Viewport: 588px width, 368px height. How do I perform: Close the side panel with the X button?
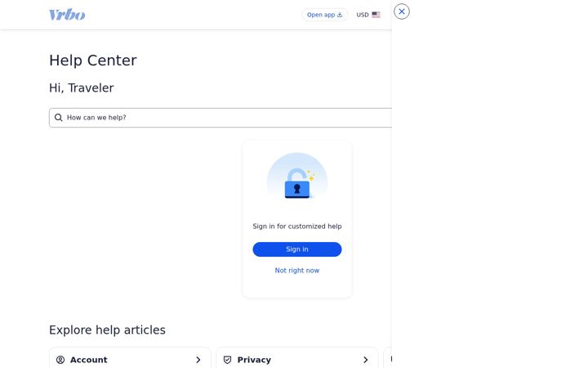402,11
